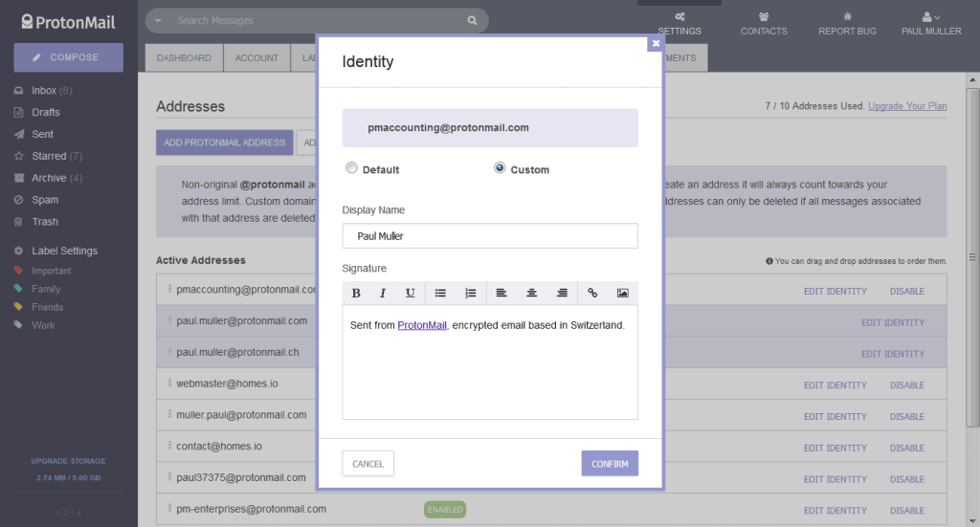Open the Upgrade Your Plan link
Image resolution: width=980 pixels, height=527 pixels.
(x=907, y=106)
